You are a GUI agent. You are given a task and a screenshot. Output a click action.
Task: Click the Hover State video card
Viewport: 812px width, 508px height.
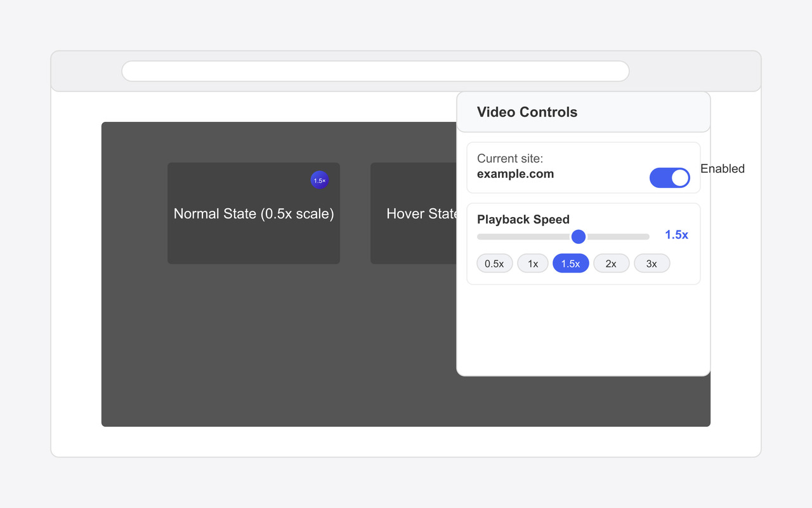(x=414, y=213)
